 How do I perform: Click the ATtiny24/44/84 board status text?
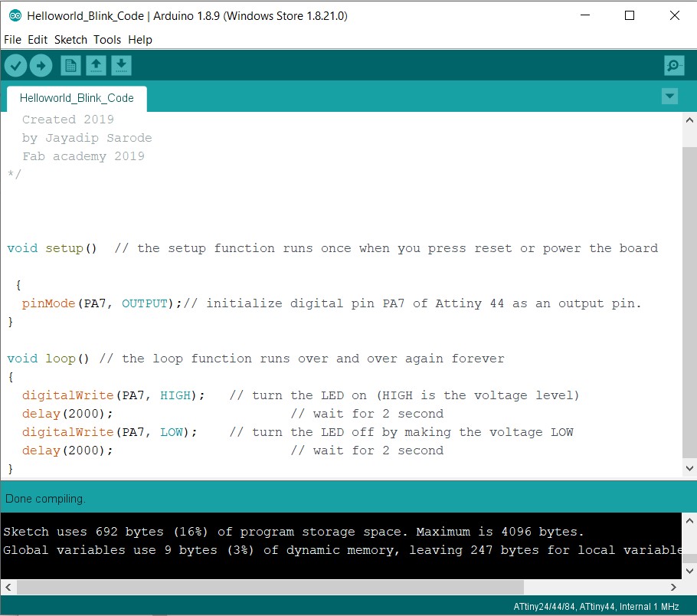click(596, 607)
